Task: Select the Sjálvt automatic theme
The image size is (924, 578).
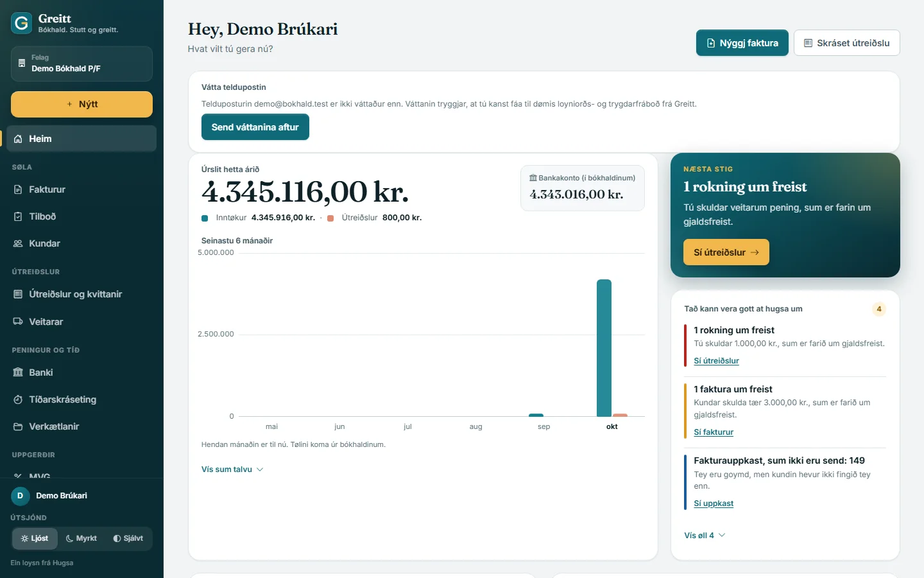Action: click(x=128, y=538)
